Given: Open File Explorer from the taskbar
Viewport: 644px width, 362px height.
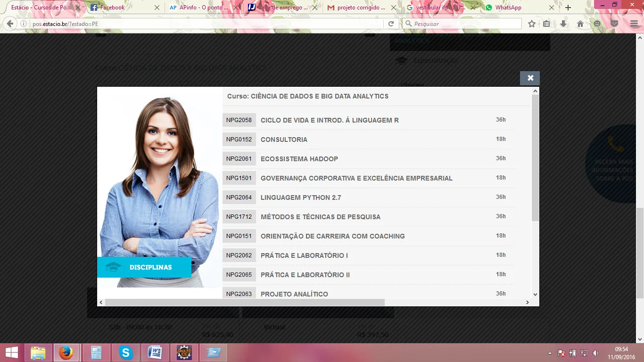Looking at the screenshot, I should [x=38, y=353].
